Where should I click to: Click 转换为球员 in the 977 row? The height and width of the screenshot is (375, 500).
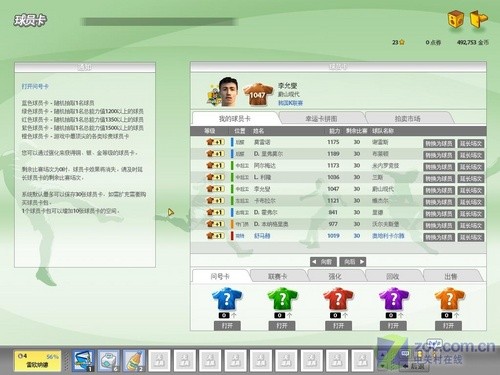coord(439,225)
